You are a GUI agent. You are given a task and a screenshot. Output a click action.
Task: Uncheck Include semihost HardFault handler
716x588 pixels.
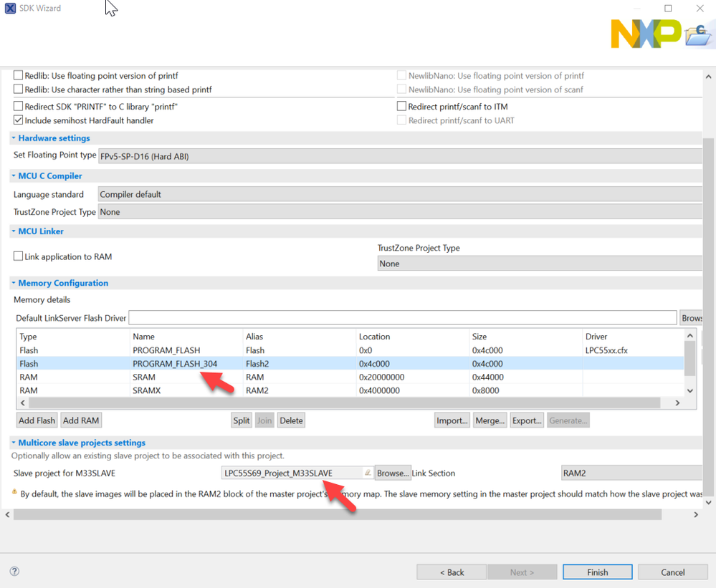19,120
